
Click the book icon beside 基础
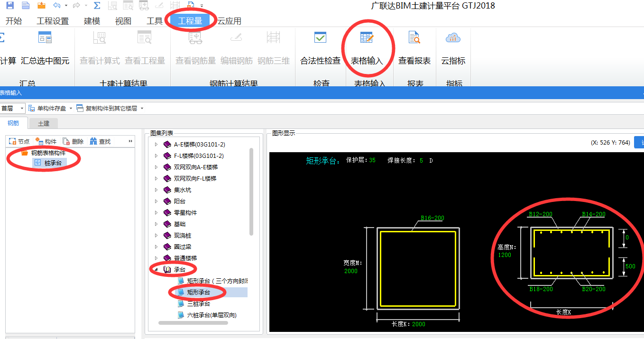pos(167,224)
